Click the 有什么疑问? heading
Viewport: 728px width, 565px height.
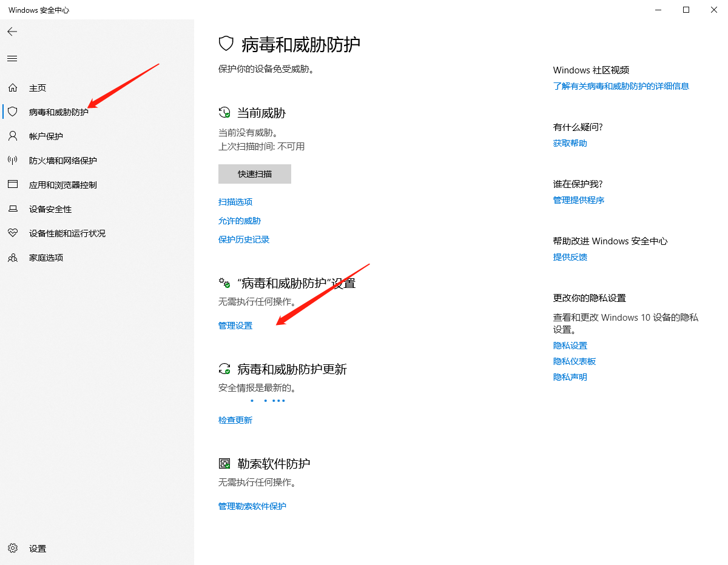coord(578,127)
